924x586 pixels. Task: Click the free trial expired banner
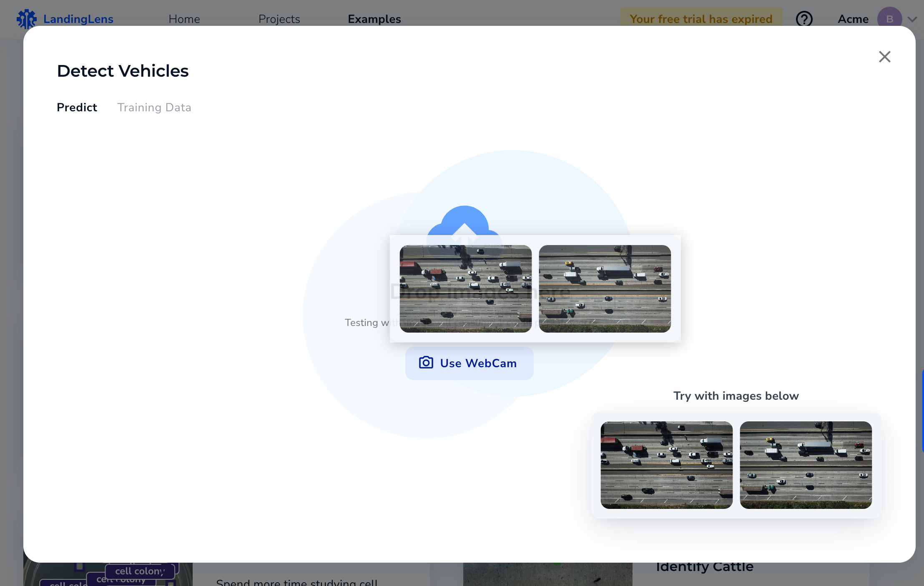click(x=701, y=18)
